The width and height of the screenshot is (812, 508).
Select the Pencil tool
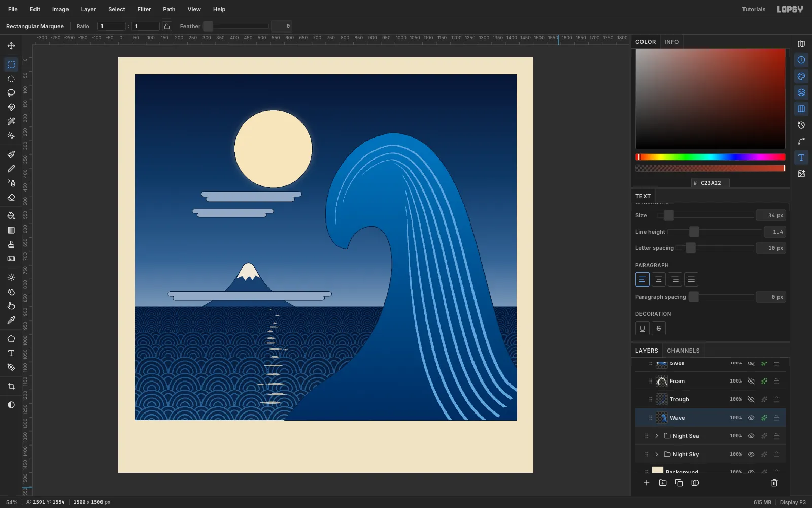coord(11,169)
